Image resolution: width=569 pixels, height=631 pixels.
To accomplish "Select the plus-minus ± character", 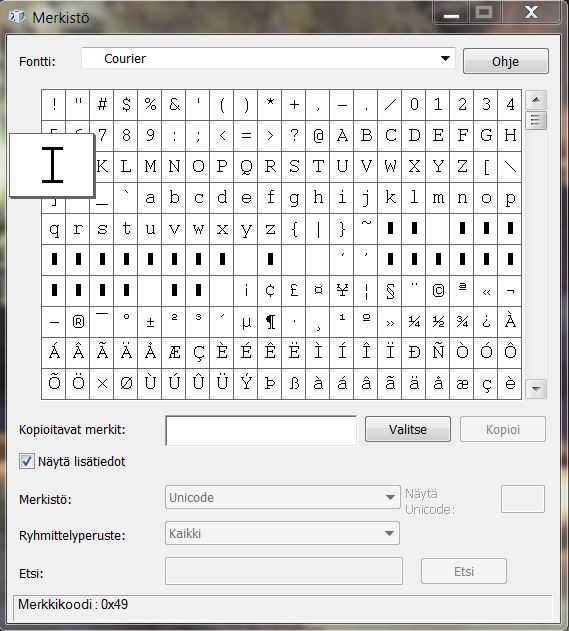I will tap(150, 322).
